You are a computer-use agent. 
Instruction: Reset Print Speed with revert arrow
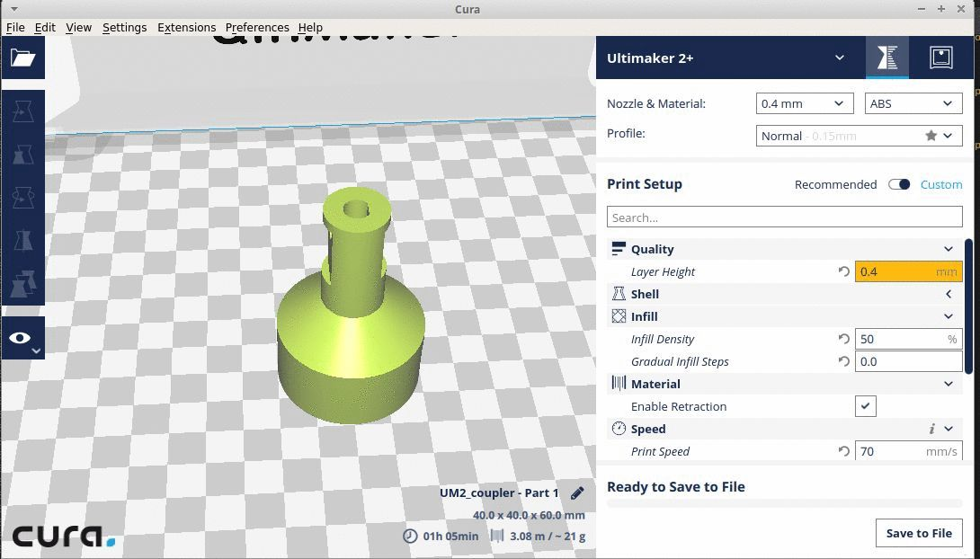pyautogui.click(x=843, y=451)
